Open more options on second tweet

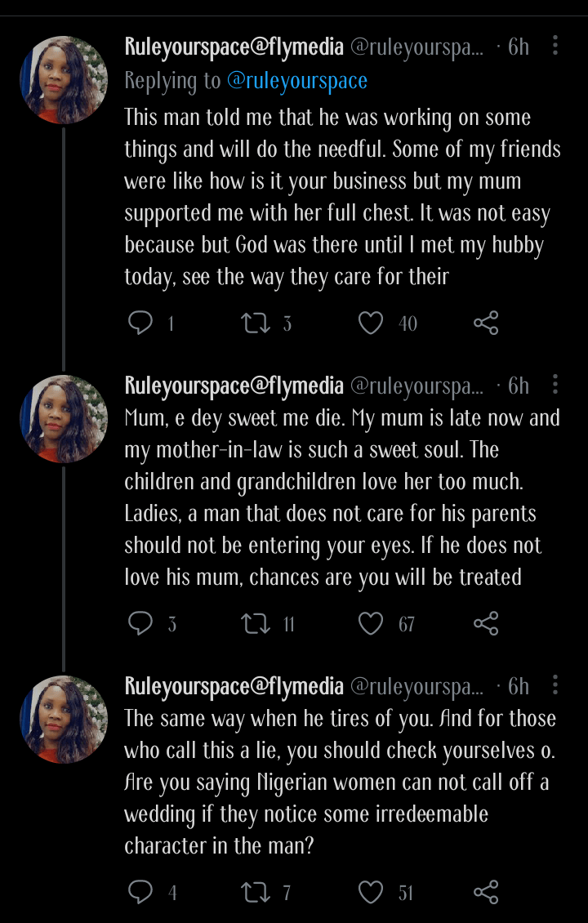tap(555, 385)
